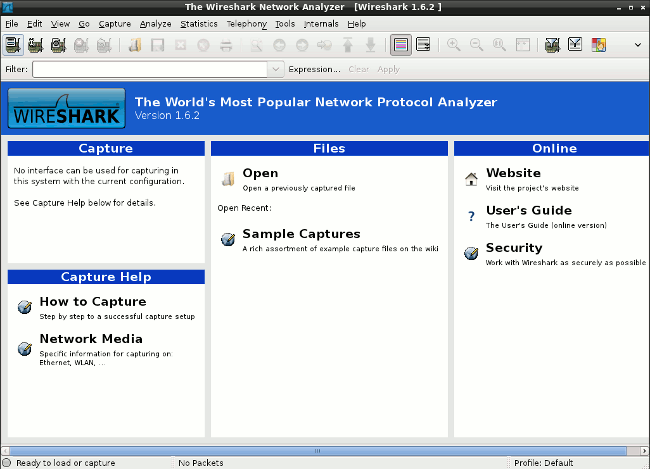The height and width of the screenshot is (469, 650).
Task: Open the Security link
Action: point(514,248)
